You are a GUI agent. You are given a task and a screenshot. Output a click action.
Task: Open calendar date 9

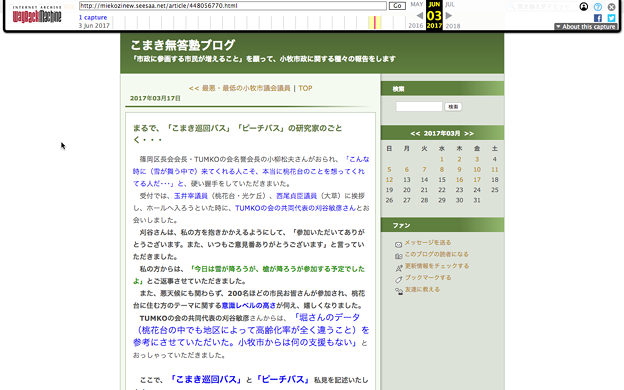[459, 170]
